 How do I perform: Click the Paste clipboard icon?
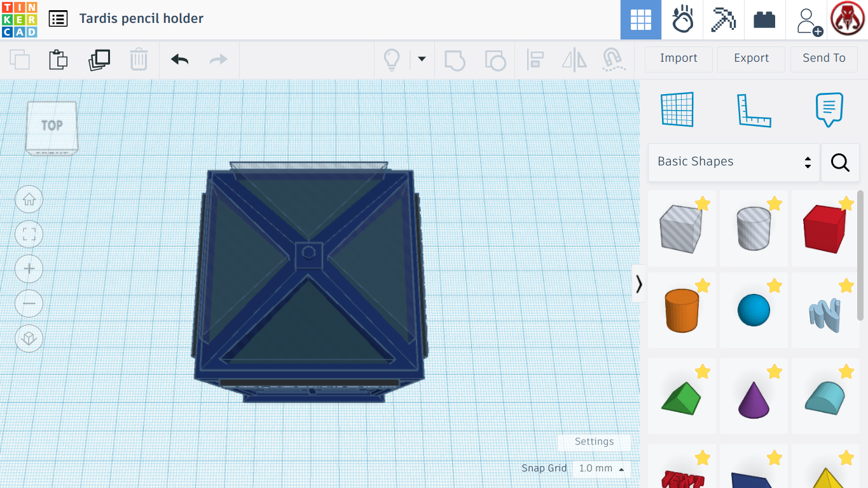59,60
